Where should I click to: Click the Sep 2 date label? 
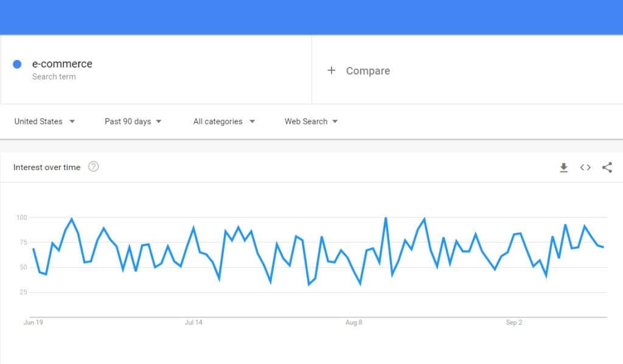click(x=513, y=322)
